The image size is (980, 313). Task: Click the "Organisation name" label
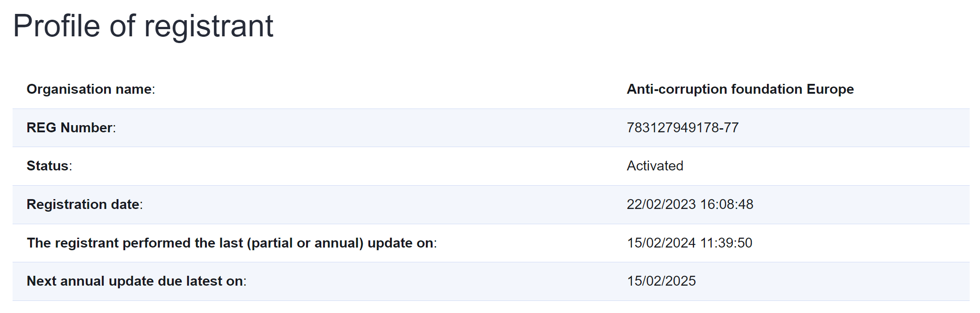point(90,89)
